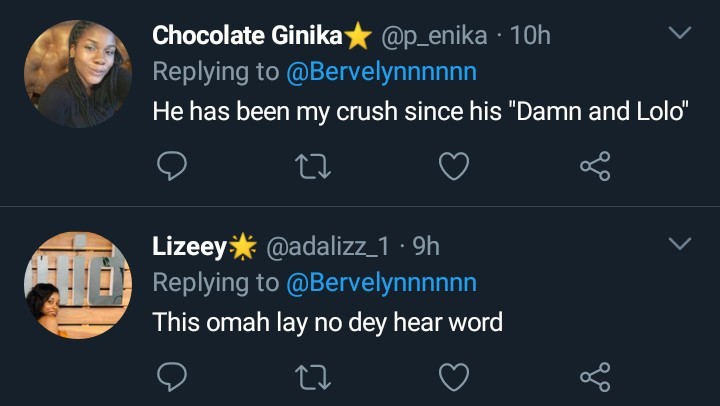View Lizeey's profile picture

click(x=78, y=284)
